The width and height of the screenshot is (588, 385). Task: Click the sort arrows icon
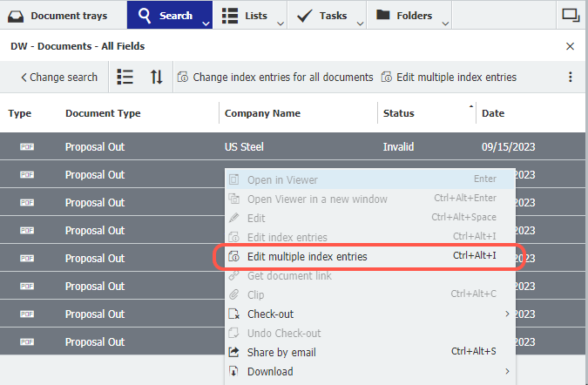click(157, 77)
